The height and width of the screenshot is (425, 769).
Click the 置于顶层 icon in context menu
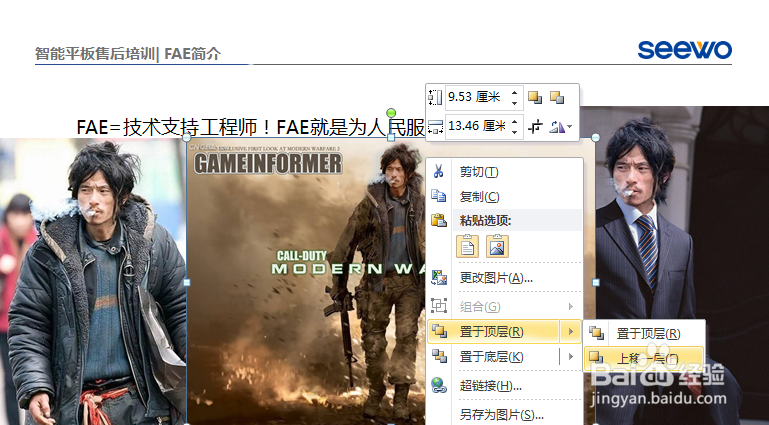tap(438, 332)
